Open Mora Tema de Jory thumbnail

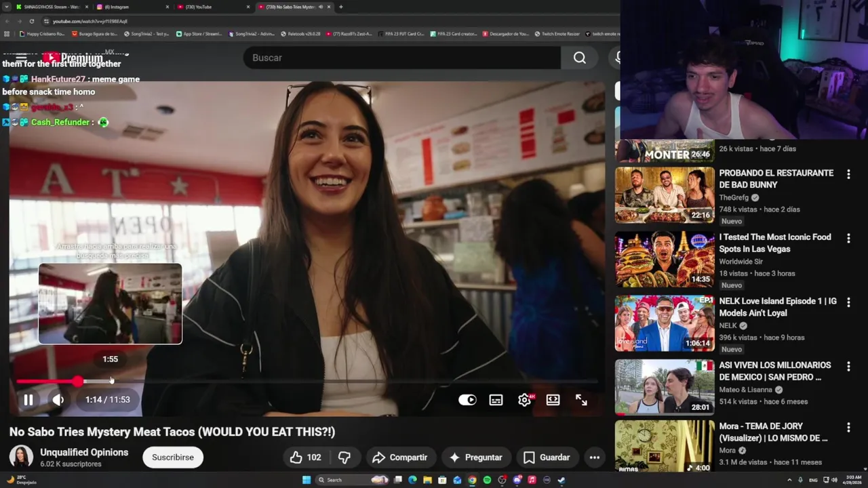(x=665, y=447)
